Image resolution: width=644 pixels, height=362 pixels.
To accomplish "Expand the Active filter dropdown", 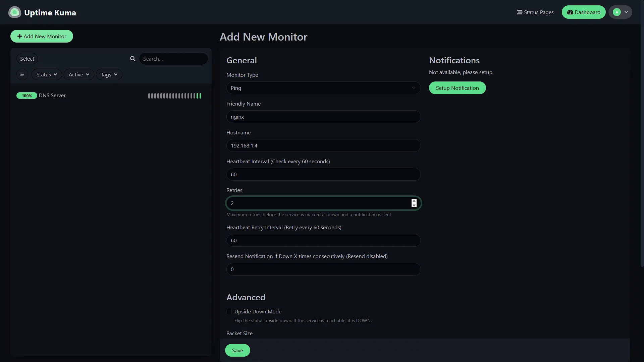I will pyautogui.click(x=79, y=74).
